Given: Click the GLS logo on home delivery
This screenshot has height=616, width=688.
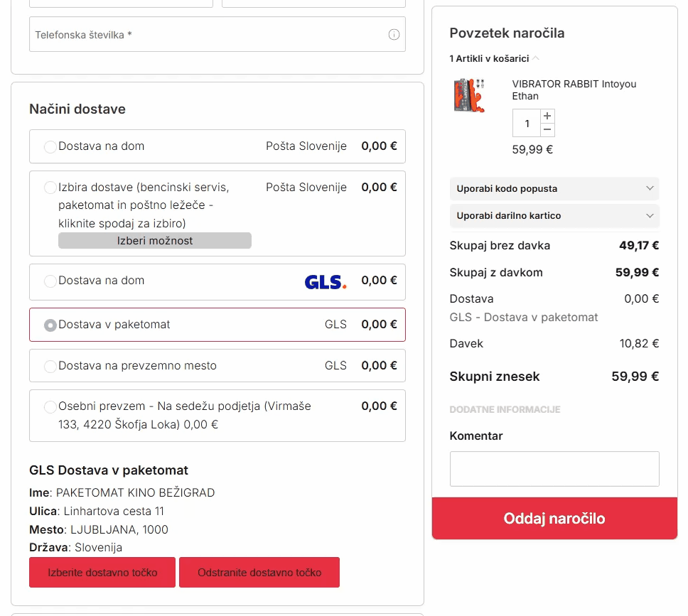Looking at the screenshot, I should pos(326,282).
